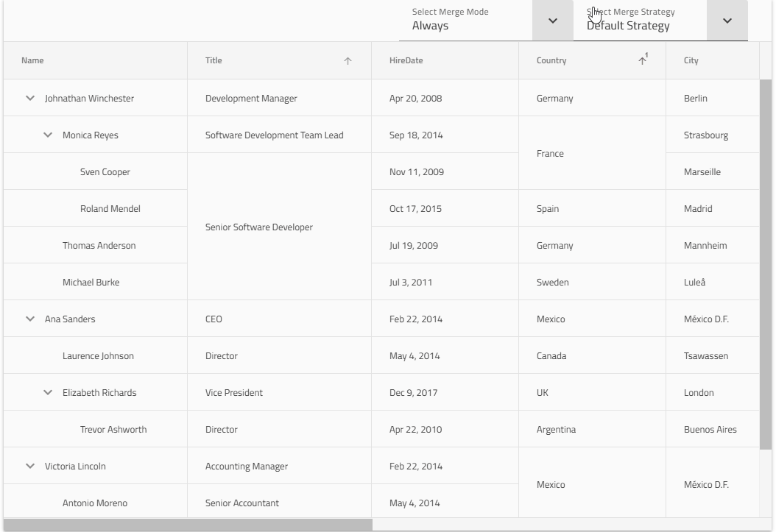The height and width of the screenshot is (532, 776).
Task: Collapse the Johnathan Winchester row
Action: (x=30, y=98)
